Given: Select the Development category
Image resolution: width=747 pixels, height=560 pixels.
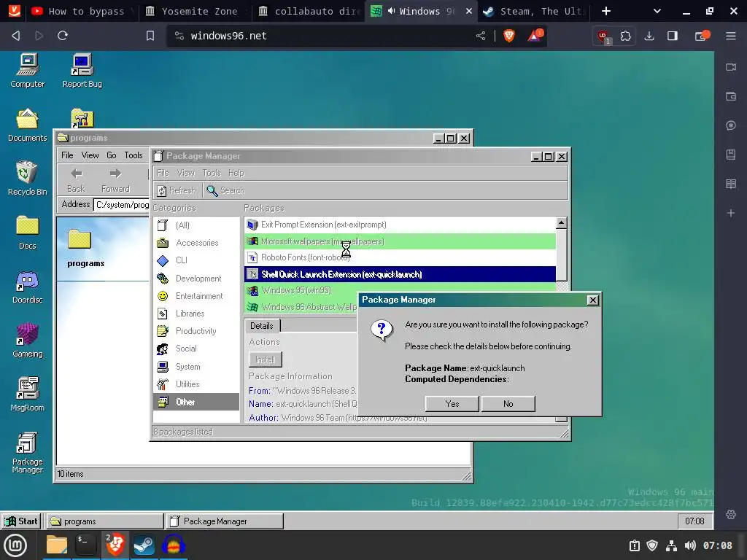Looking at the screenshot, I should 196,279.
